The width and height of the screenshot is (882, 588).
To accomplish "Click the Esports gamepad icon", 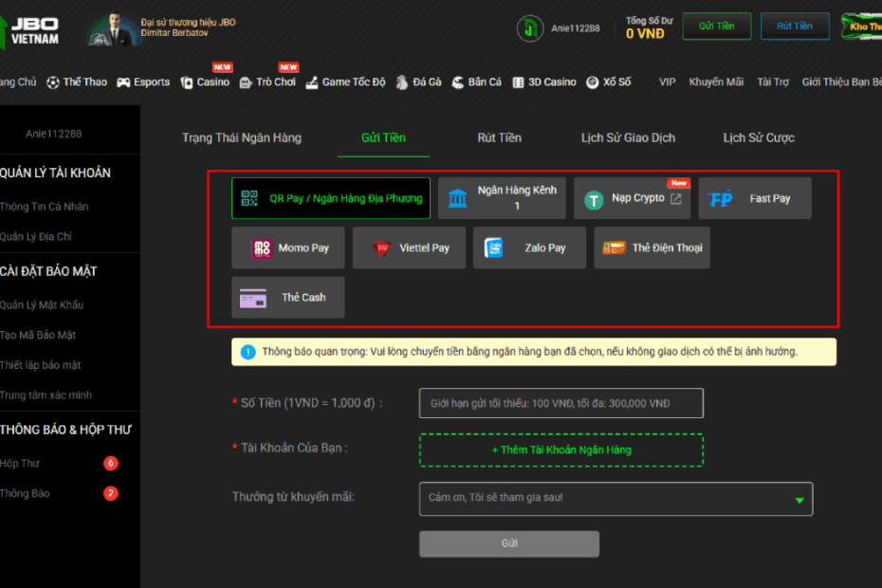I will 123,83.
